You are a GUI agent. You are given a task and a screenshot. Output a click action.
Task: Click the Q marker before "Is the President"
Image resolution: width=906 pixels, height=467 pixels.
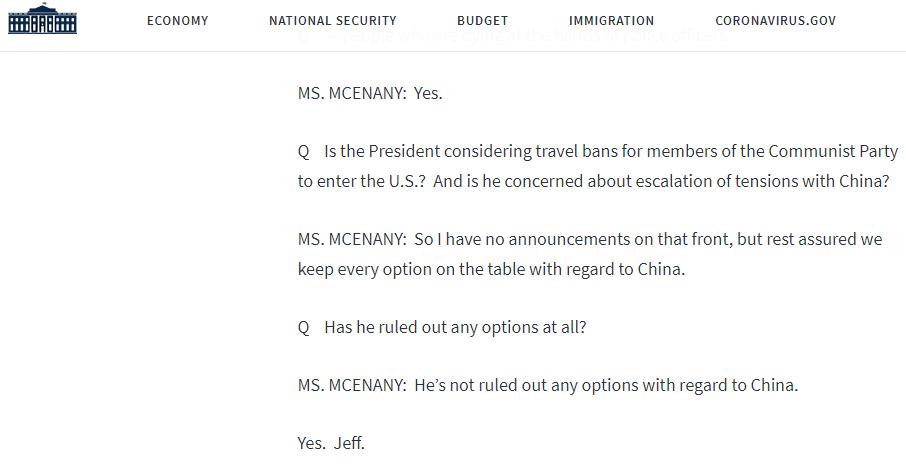304,152
